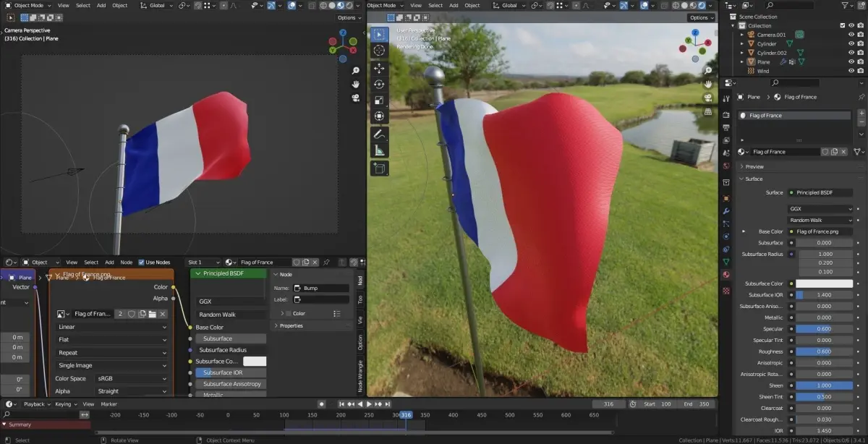Image resolution: width=868 pixels, height=444 pixels.
Task: Hide Plane in viewport via eye icon
Action: click(x=851, y=62)
